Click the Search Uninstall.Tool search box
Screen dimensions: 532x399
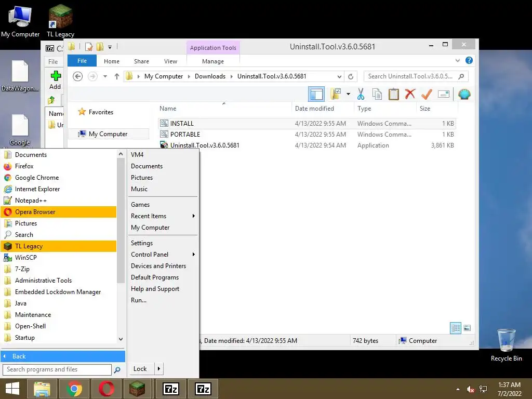(416, 76)
